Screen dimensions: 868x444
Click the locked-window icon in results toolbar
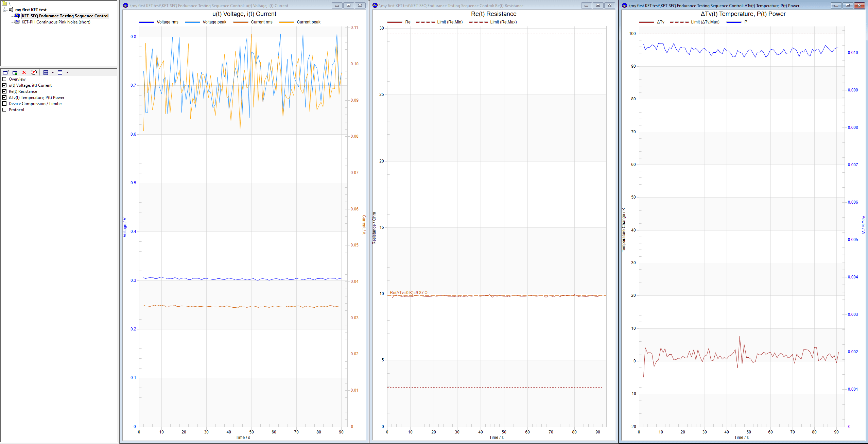[15, 72]
